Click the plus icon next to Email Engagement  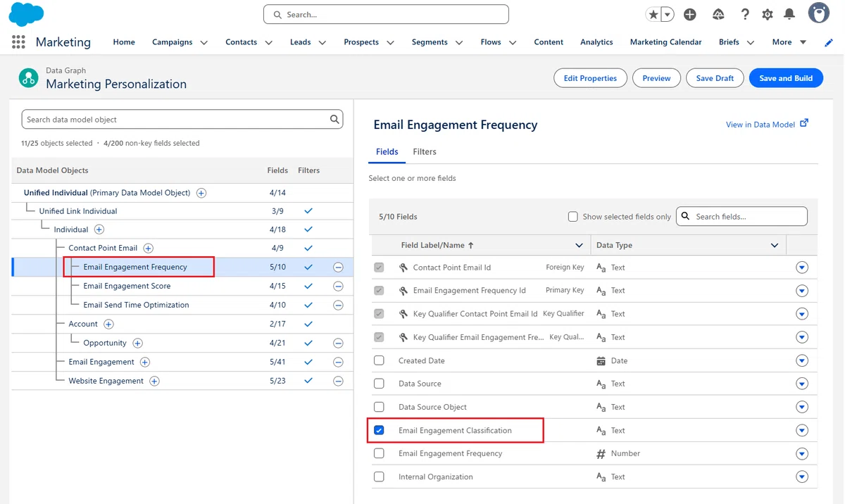(145, 363)
